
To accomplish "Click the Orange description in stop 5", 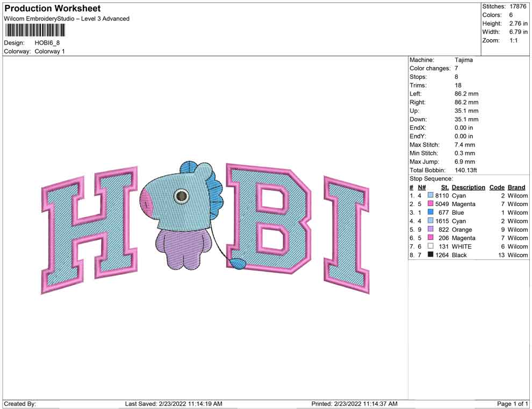I will pyautogui.click(x=462, y=229).
